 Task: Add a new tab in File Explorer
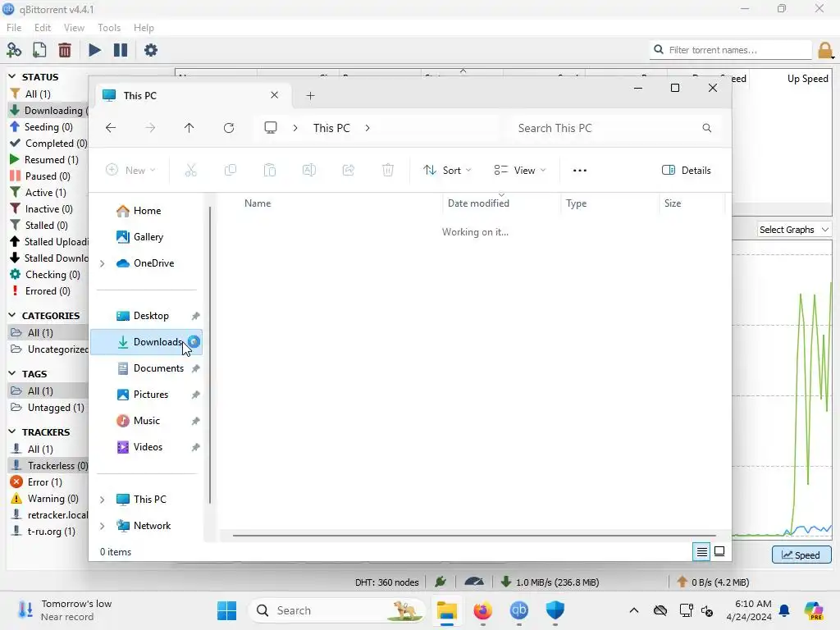tap(311, 96)
